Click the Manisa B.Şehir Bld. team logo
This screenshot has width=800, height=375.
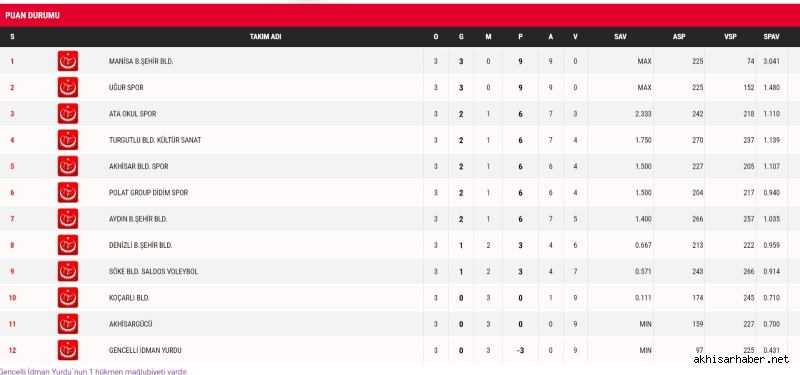point(67,61)
